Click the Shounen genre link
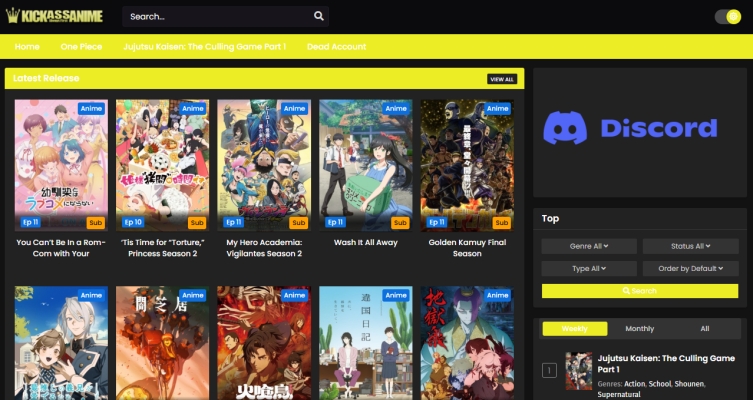The width and height of the screenshot is (753, 400). pos(689,384)
